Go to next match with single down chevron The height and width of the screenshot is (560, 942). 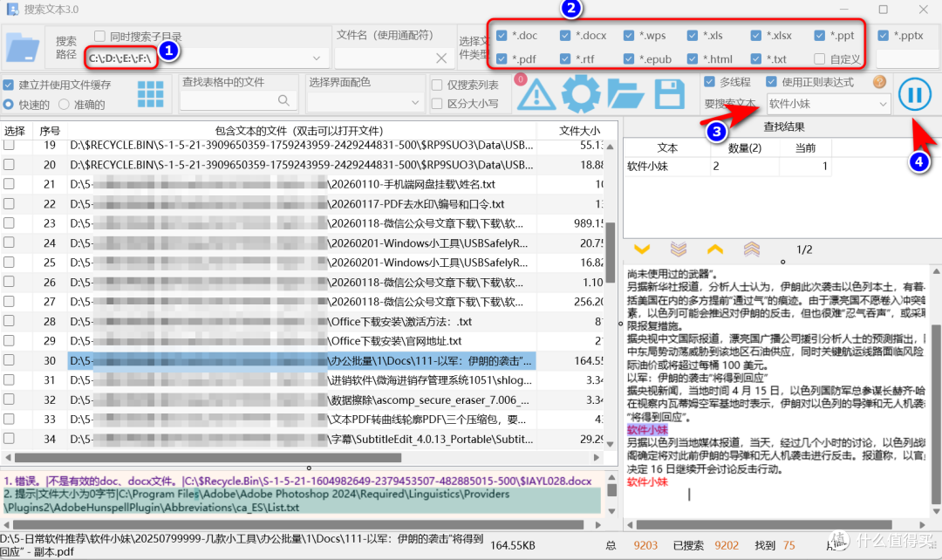click(x=642, y=249)
